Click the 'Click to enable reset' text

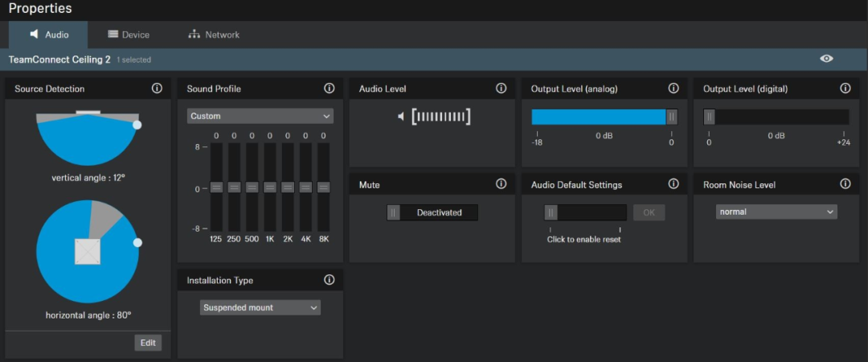pos(584,240)
